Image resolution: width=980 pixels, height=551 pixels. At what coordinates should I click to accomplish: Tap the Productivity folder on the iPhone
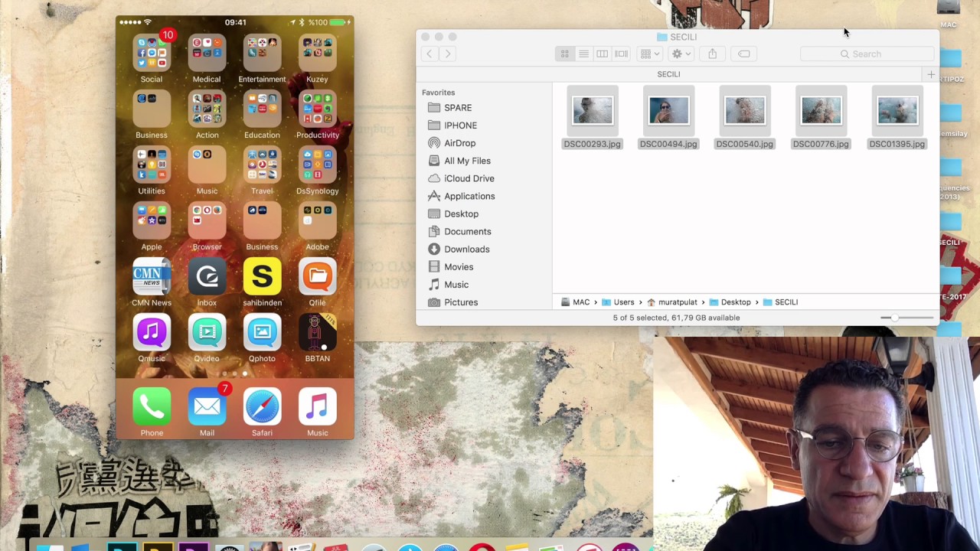pyautogui.click(x=317, y=109)
